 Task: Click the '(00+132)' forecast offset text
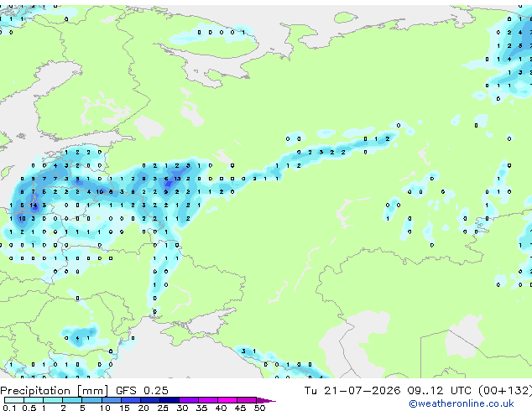point(505,391)
